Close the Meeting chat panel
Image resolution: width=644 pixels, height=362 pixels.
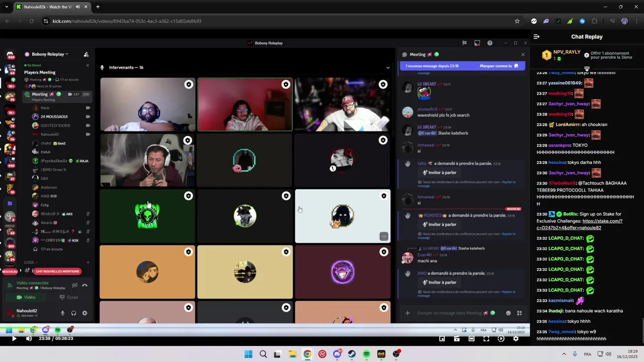(523, 54)
